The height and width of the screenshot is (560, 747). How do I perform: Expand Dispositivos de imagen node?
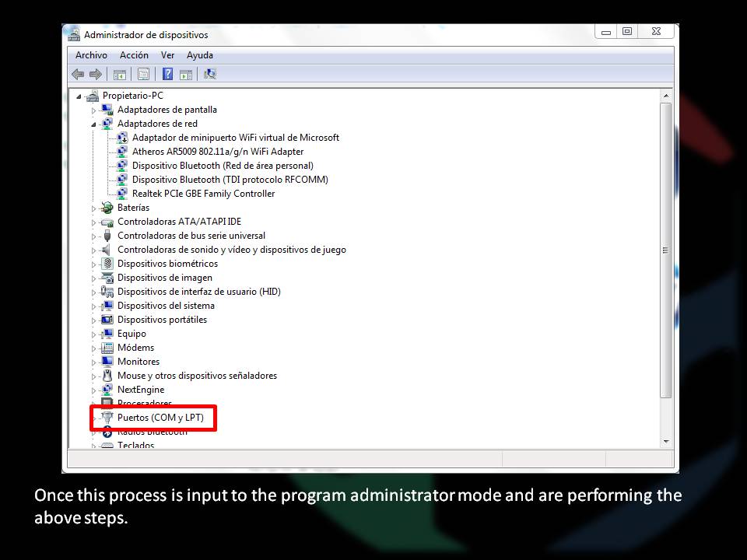pos(93,278)
